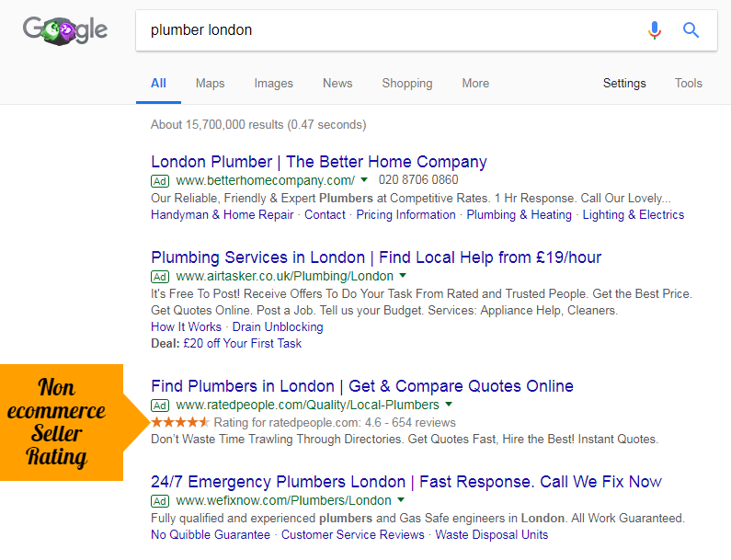The height and width of the screenshot is (560, 731).
Task: Click the 'Contact' sitelink
Action: [x=325, y=215]
